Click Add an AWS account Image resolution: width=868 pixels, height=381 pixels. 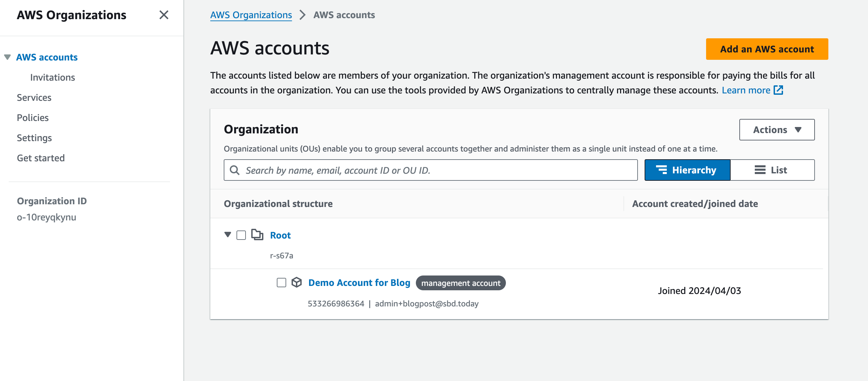(767, 49)
